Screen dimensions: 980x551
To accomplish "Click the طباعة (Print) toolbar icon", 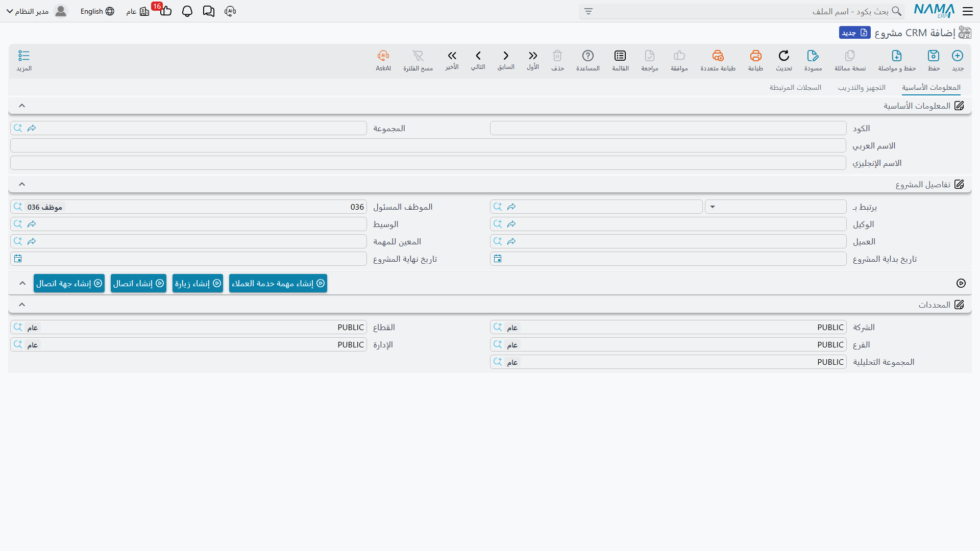I will [x=755, y=56].
